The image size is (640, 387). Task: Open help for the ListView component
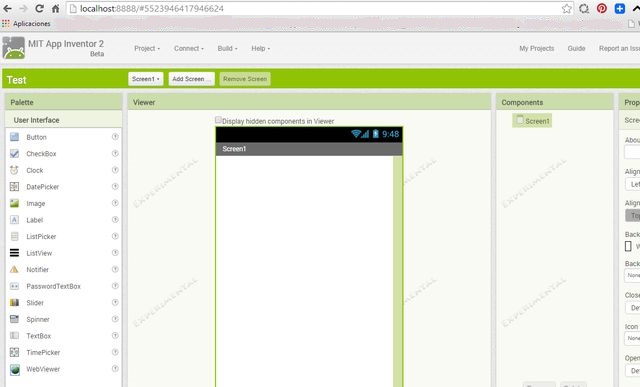pos(115,253)
